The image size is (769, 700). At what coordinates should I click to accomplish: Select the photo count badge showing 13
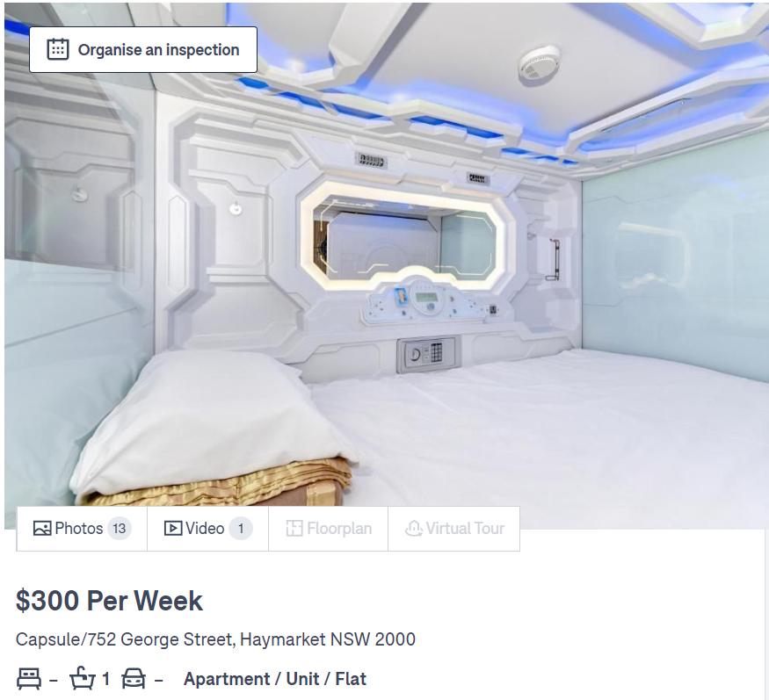[120, 529]
